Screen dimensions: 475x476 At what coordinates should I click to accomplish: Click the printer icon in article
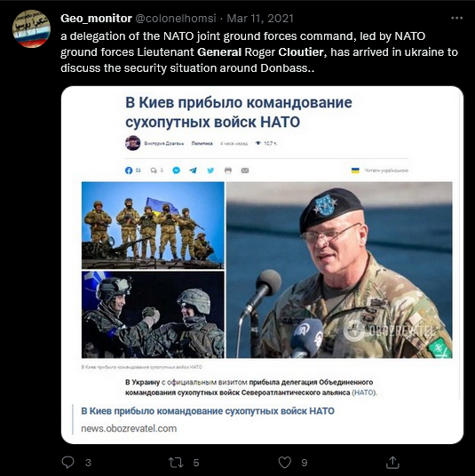point(228,171)
